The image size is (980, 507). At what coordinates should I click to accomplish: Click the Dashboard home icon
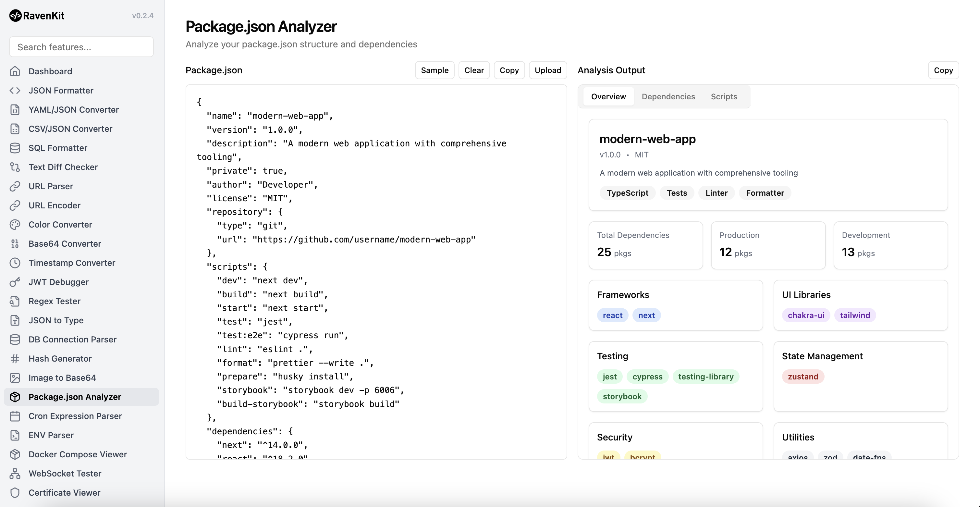coord(15,71)
